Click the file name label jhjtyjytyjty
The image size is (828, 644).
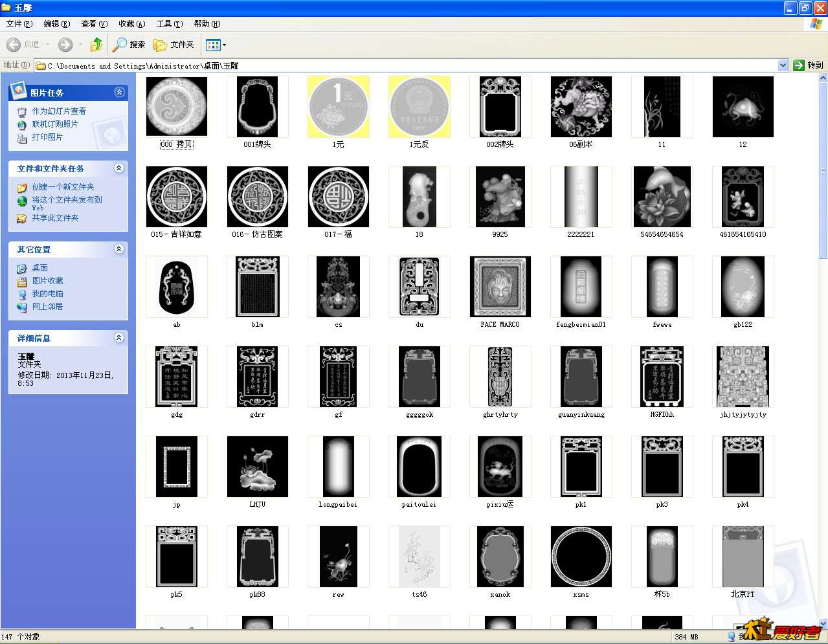(x=743, y=415)
